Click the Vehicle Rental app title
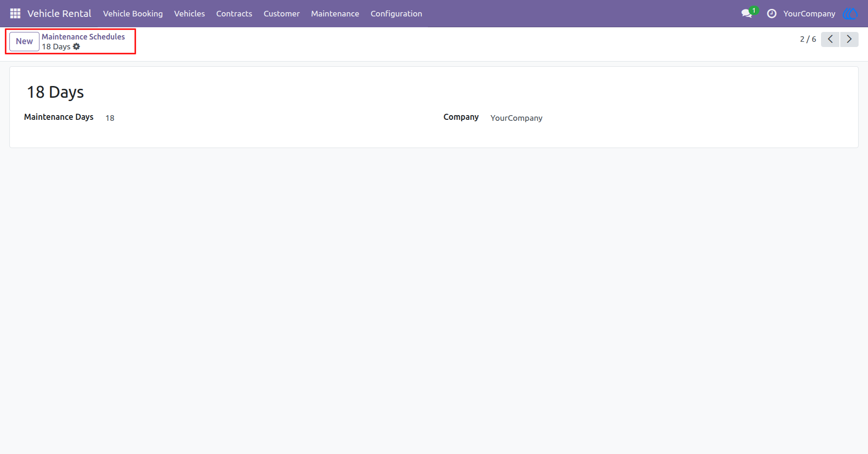 pos(59,14)
